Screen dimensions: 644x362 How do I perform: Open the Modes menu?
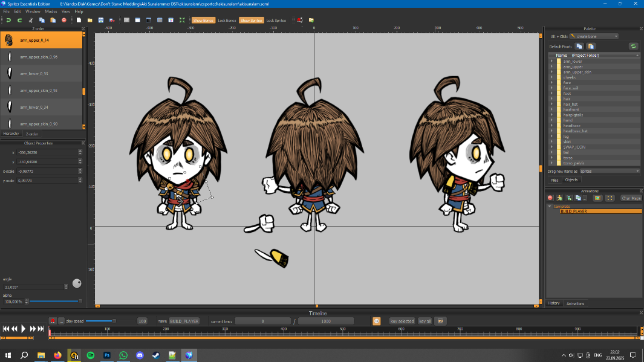[51, 11]
